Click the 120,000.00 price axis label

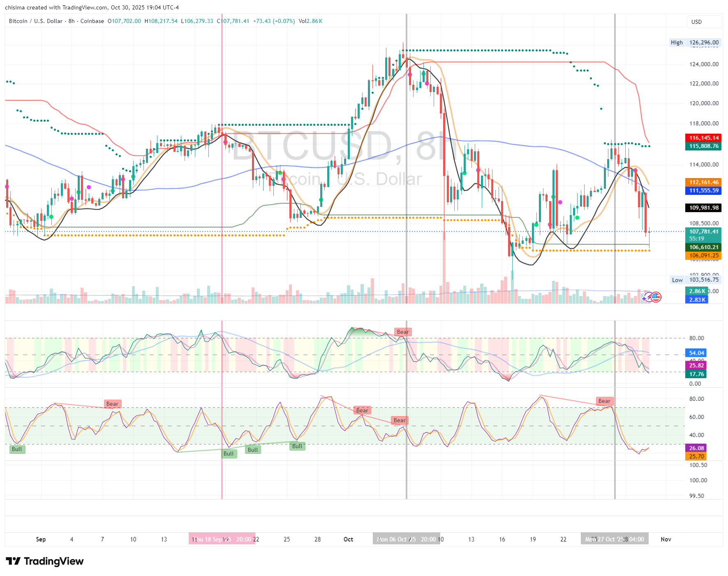coord(704,103)
